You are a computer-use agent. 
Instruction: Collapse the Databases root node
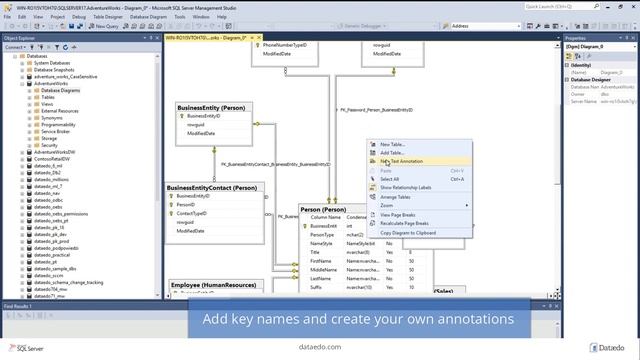[15, 56]
